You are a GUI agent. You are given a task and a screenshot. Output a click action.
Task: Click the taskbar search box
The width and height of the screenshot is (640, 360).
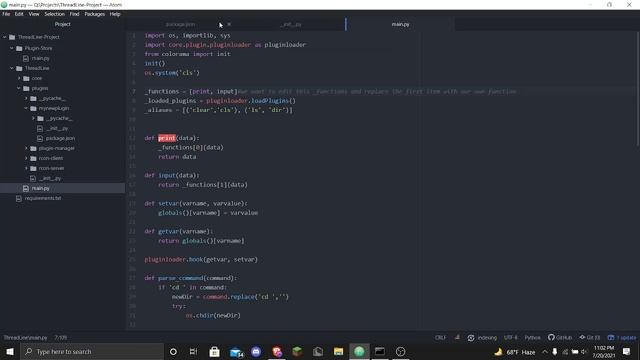click(x=92, y=351)
